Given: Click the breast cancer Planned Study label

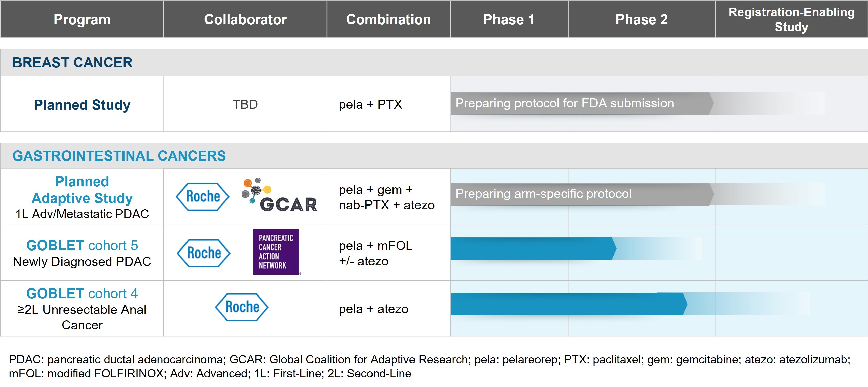Looking at the screenshot, I should pos(82,105).
